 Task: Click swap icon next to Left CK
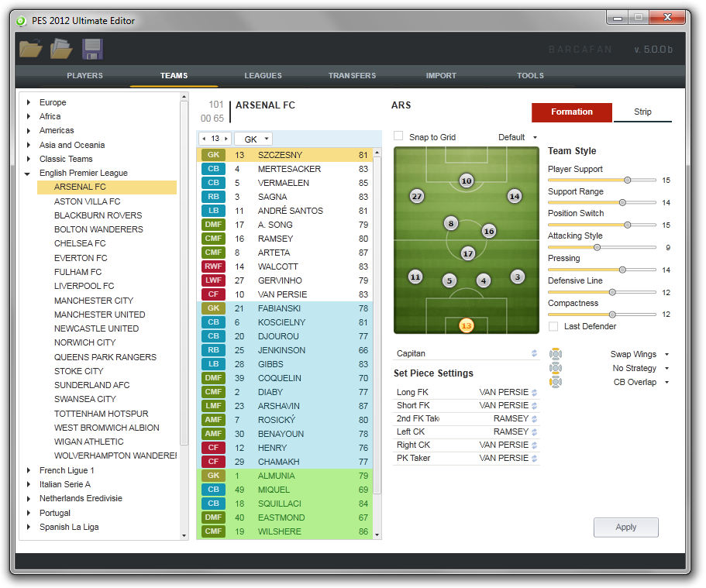click(534, 432)
